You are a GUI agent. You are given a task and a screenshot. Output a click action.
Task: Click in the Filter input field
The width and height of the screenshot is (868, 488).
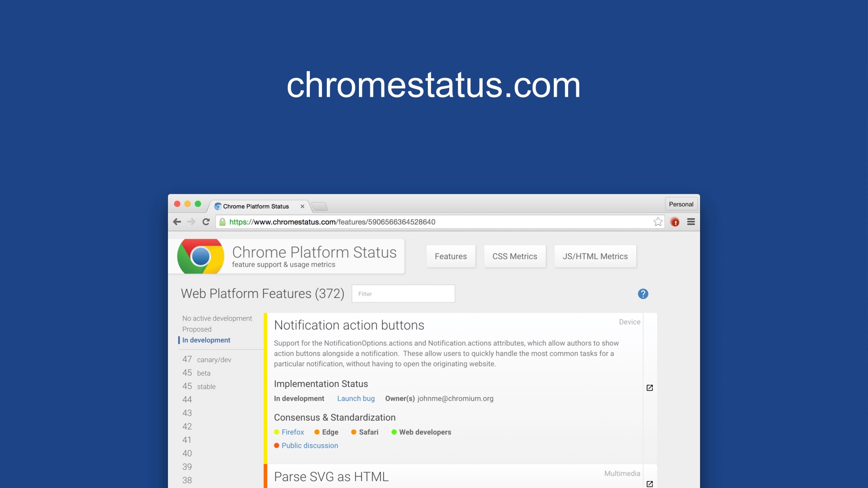click(403, 294)
